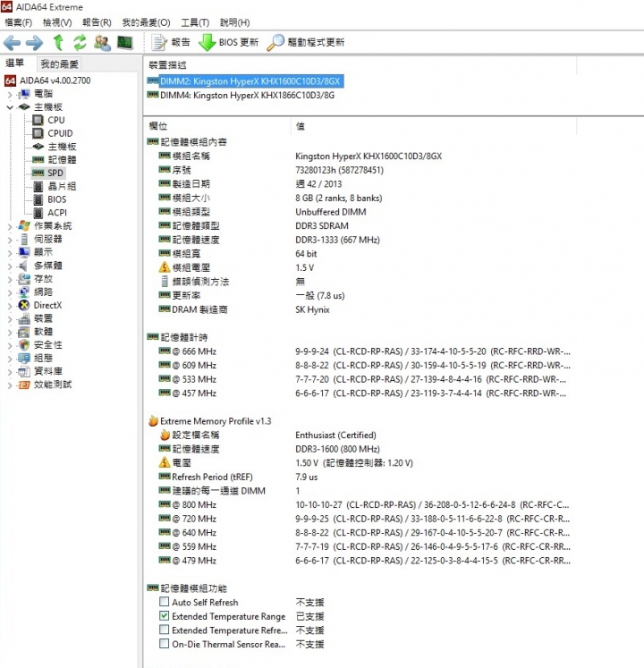Click the 伺服器 server icon
Viewport: 644px width, 668px height.
point(24,239)
